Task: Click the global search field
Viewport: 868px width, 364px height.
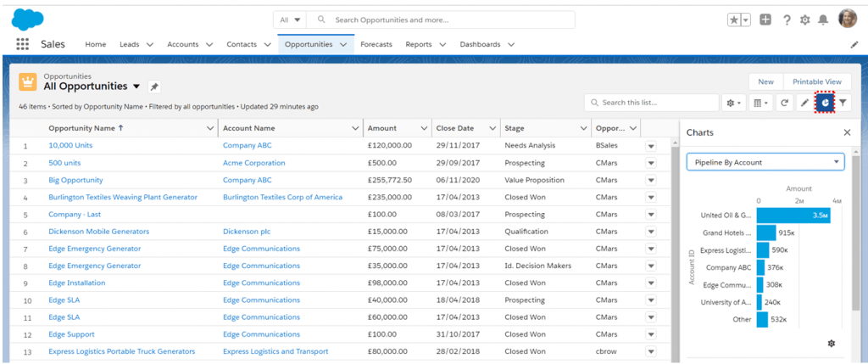Action: click(x=441, y=20)
